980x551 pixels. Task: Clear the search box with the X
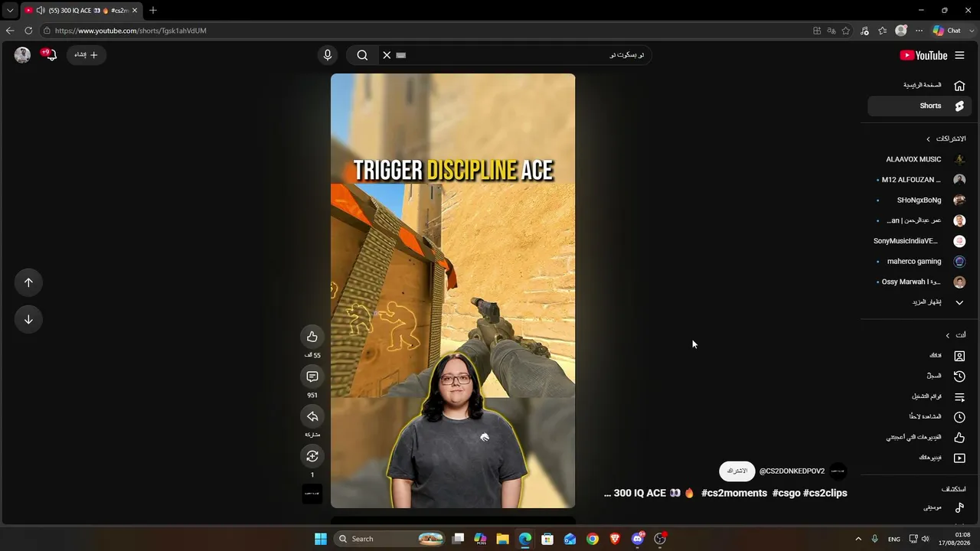(x=387, y=55)
